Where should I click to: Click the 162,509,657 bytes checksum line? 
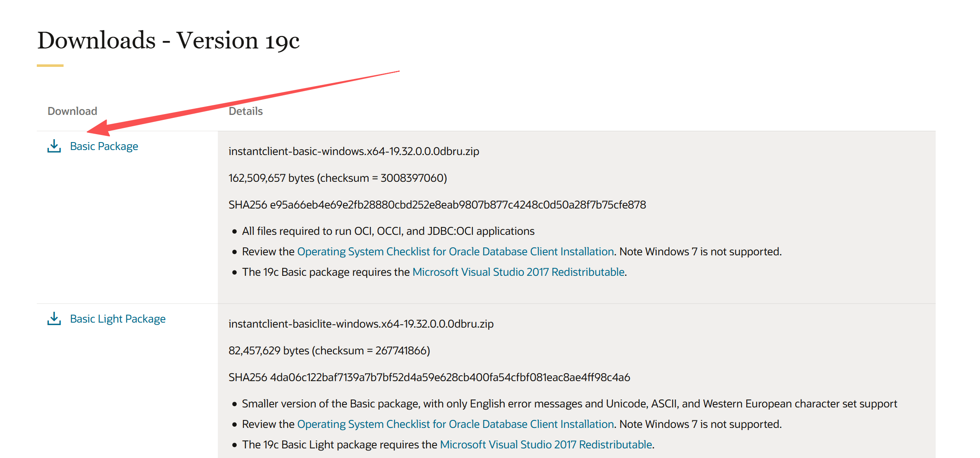click(x=338, y=178)
